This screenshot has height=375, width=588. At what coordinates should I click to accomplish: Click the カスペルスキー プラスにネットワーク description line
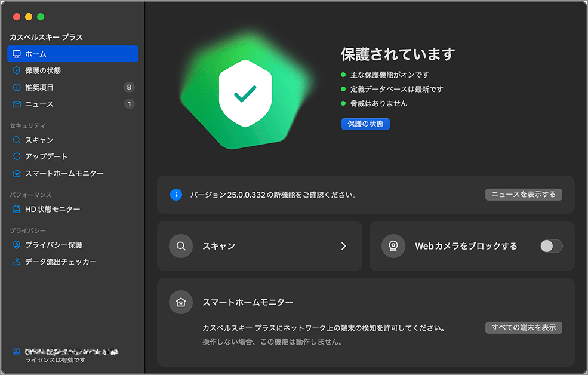324,328
